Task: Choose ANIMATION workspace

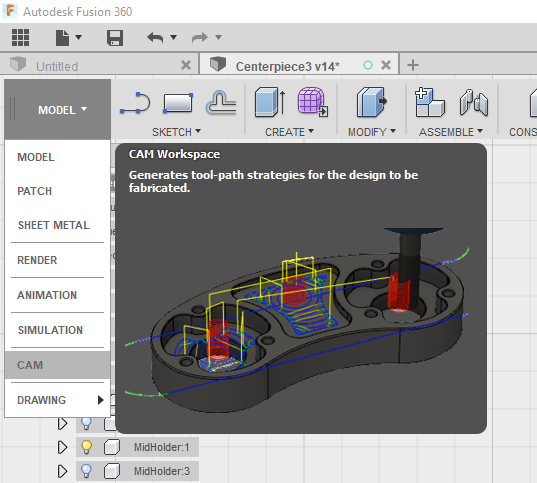Action: 58,295
